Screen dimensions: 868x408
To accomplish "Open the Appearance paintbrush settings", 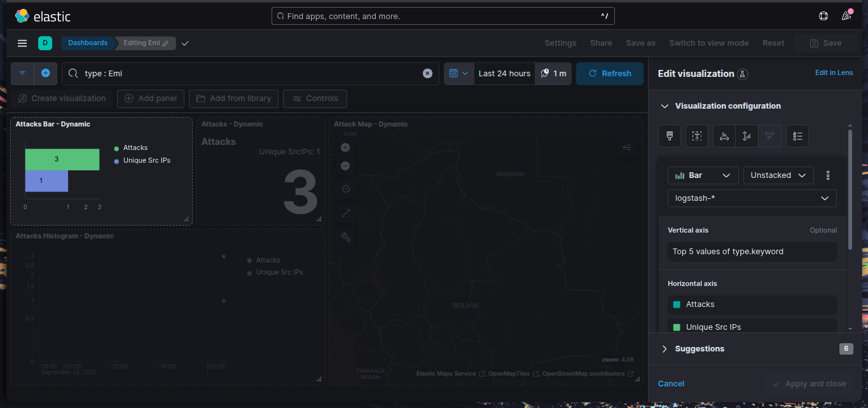I will pyautogui.click(x=670, y=135).
